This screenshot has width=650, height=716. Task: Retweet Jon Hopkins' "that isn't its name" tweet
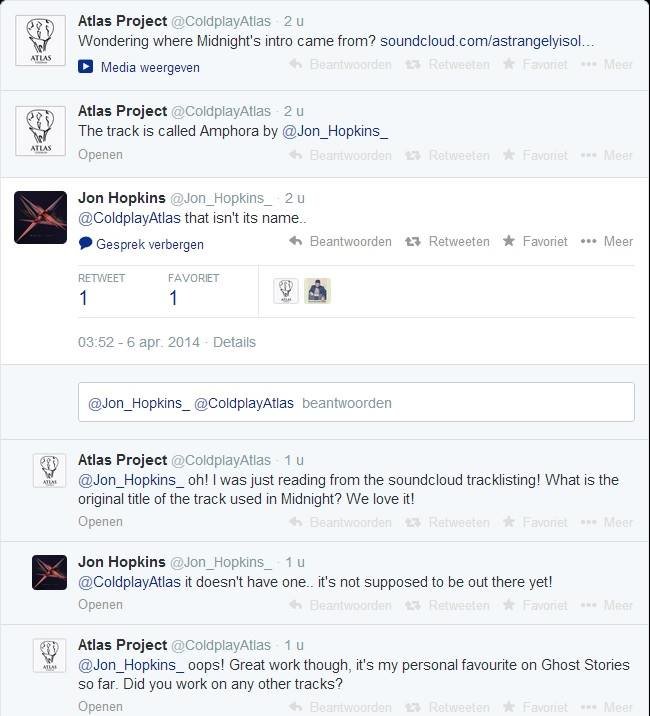coord(447,241)
